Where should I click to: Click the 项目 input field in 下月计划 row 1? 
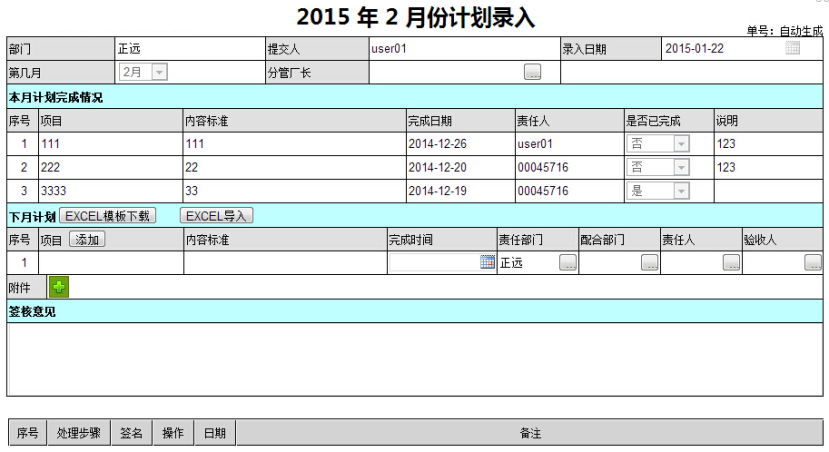click(x=110, y=263)
